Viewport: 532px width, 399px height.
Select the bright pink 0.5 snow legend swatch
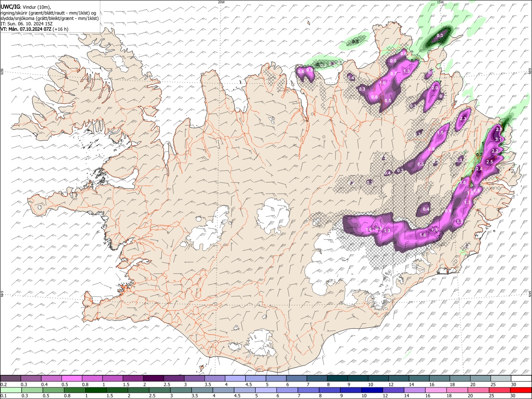[71, 379]
